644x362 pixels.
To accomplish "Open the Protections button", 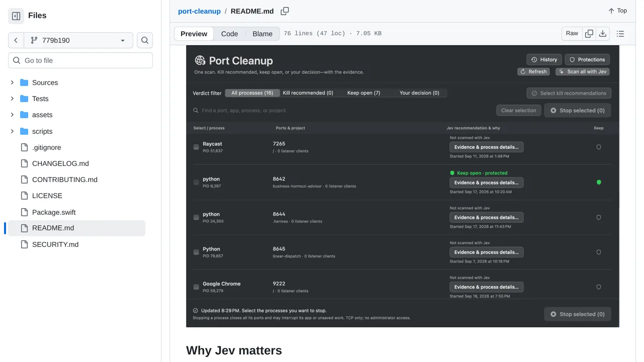I will coord(587,59).
